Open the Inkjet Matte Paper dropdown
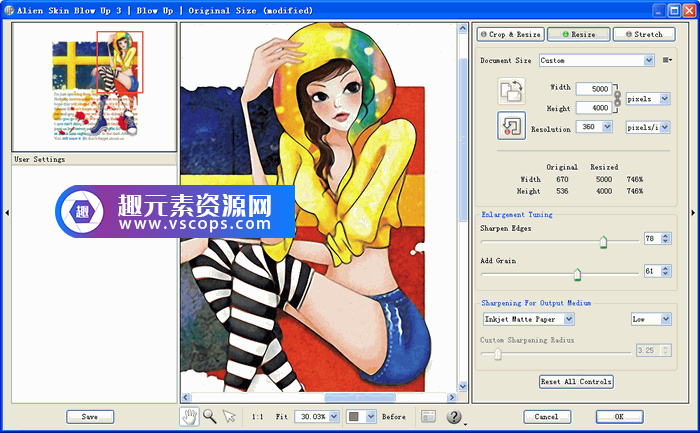The width and height of the screenshot is (700, 433). (568, 319)
